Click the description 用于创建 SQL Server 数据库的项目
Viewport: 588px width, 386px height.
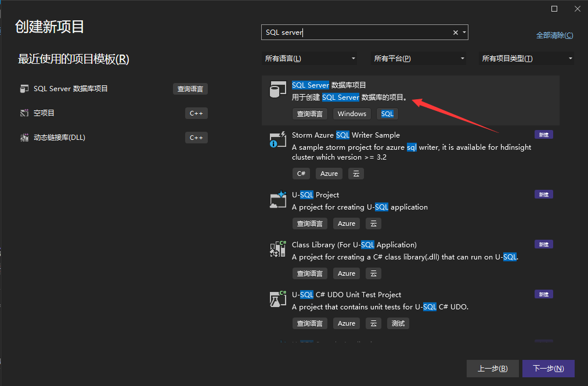pos(349,98)
